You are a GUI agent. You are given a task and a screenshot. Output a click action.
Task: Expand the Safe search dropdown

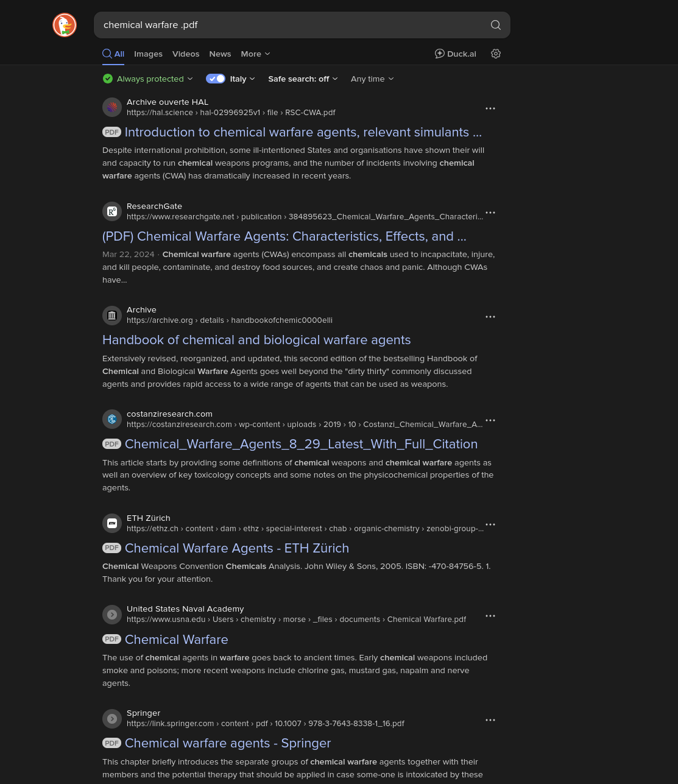pyautogui.click(x=303, y=79)
